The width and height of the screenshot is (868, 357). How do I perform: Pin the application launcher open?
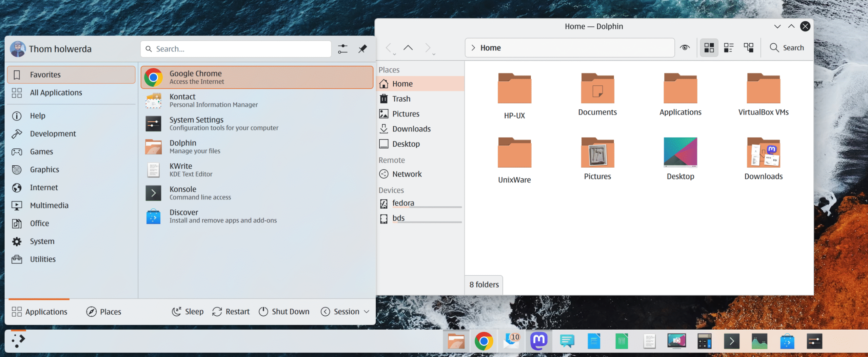(x=362, y=49)
